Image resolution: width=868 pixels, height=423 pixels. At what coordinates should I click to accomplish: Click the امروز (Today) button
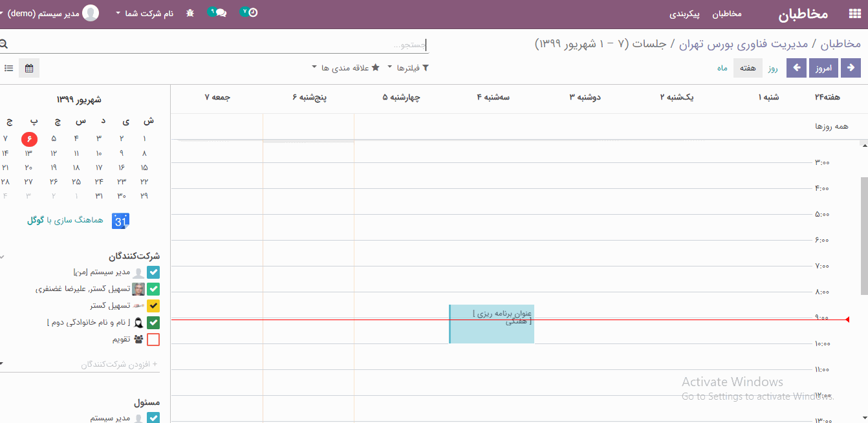[823, 68]
